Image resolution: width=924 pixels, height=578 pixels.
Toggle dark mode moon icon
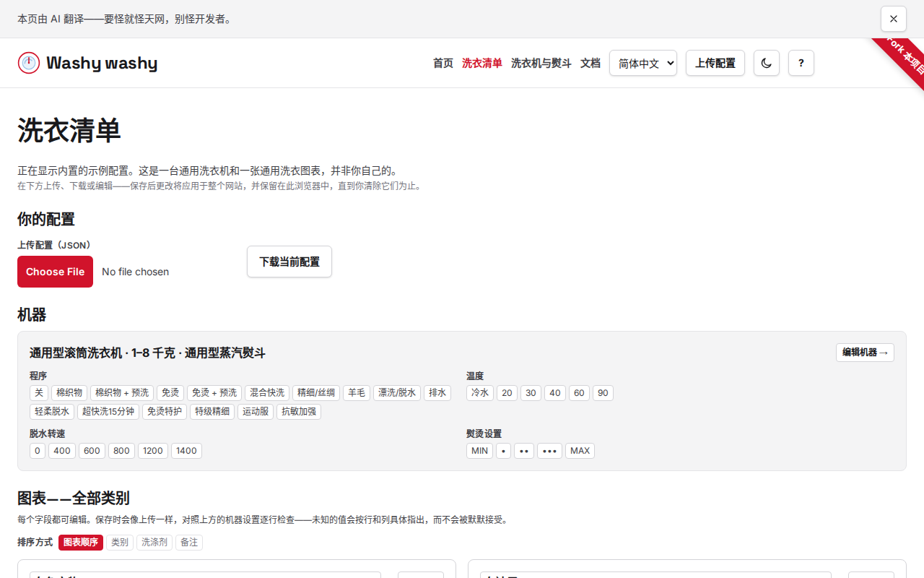[767, 63]
